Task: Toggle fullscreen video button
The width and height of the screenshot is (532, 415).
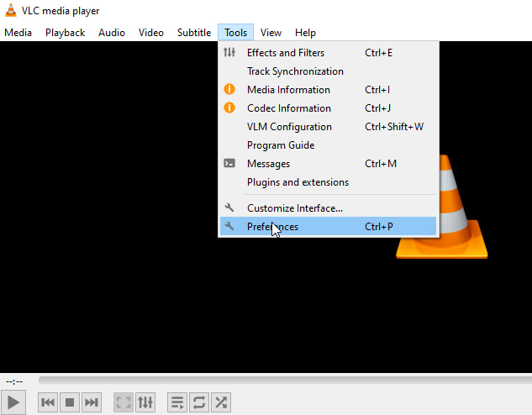Action: [124, 402]
